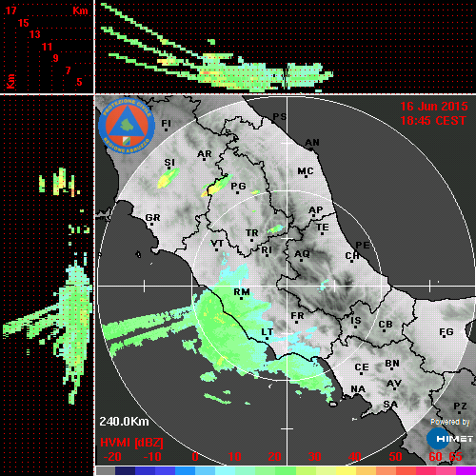This screenshot has width=476, height=476.
Task: Click the CE city label
Action: 362,367
